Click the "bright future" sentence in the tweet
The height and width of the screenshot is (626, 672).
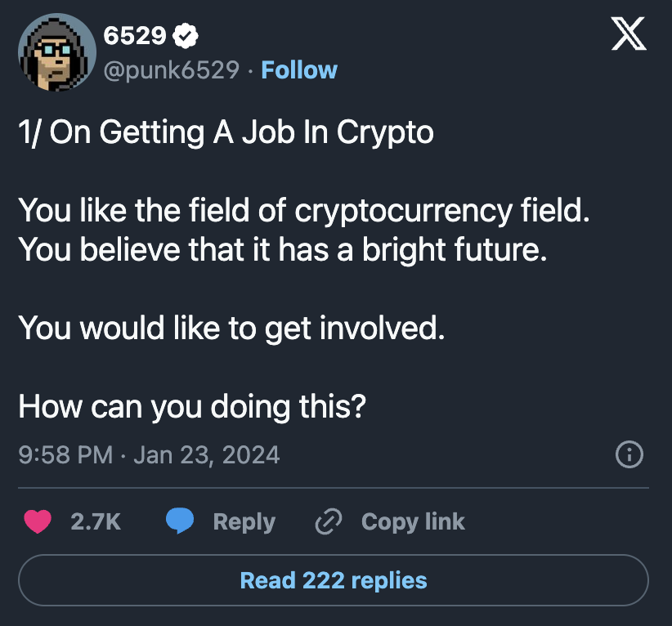click(x=281, y=249)
